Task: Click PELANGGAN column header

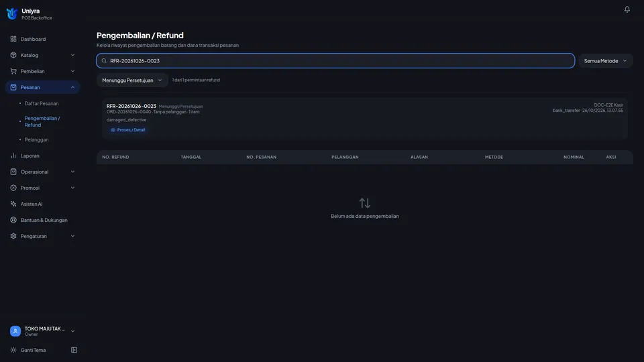Action: (x=345, y=157)
